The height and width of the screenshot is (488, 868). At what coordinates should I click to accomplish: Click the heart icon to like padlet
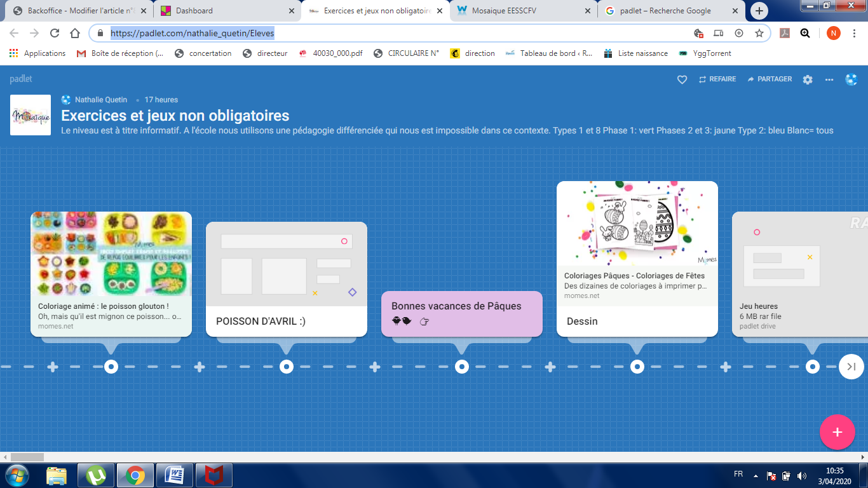point(682,79)
